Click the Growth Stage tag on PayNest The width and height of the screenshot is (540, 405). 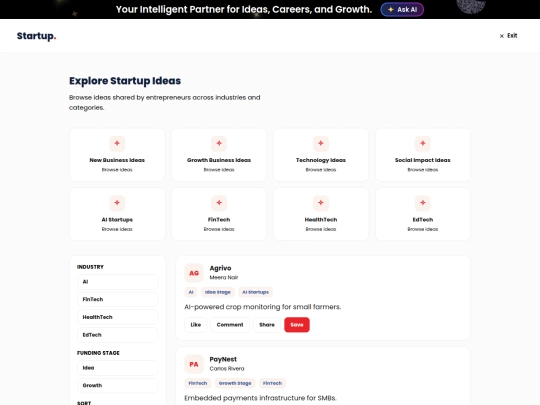[235, 383]
